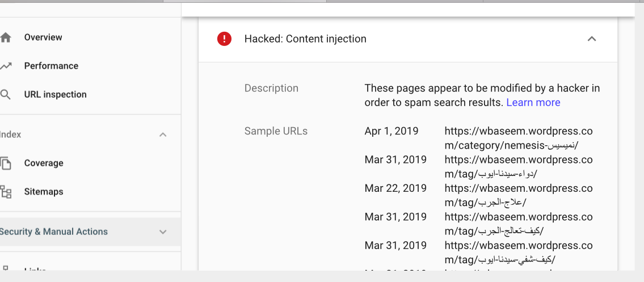
Task: Click the Apr 1, 2019 date entry
Action: click(392, 131)
